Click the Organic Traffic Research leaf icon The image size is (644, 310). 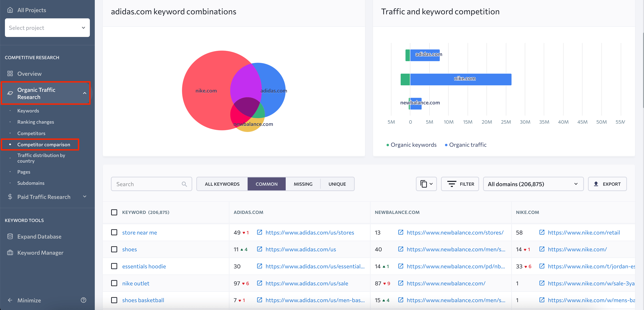click(x=10, y=93)
